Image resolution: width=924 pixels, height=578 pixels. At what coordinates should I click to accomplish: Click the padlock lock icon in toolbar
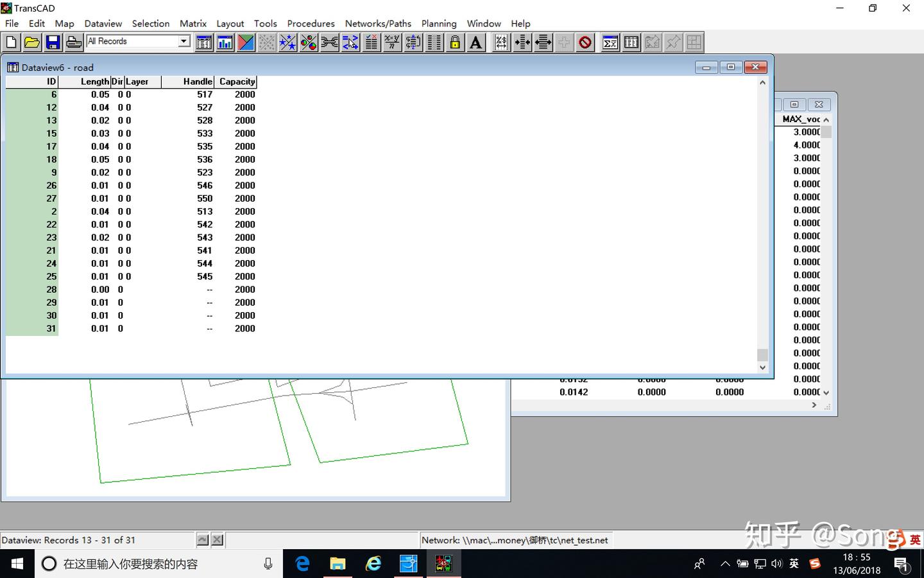(x=455, y=42)
